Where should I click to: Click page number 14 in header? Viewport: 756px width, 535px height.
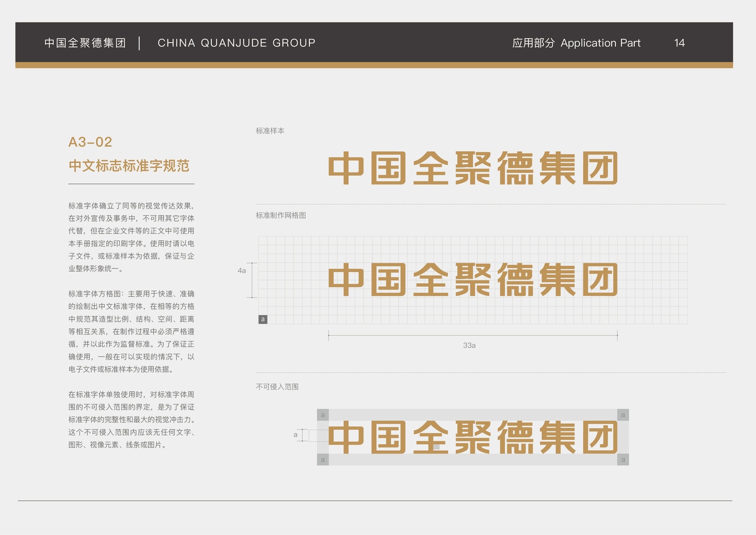coord(680,43)
